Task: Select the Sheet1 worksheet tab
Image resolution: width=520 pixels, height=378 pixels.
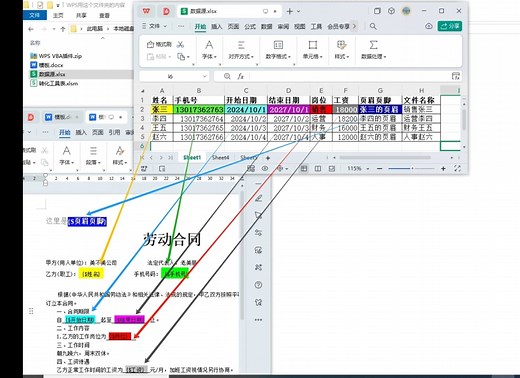Action: [192, 158]
